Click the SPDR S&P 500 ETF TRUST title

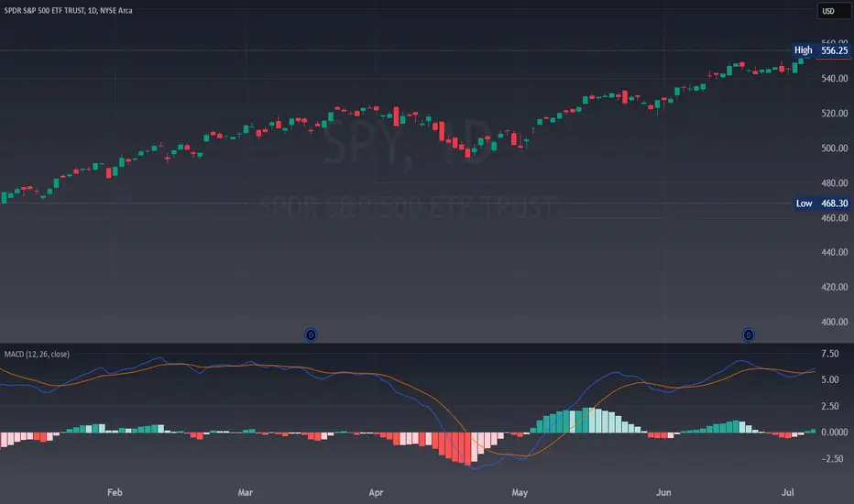click(x=68, y=10)
